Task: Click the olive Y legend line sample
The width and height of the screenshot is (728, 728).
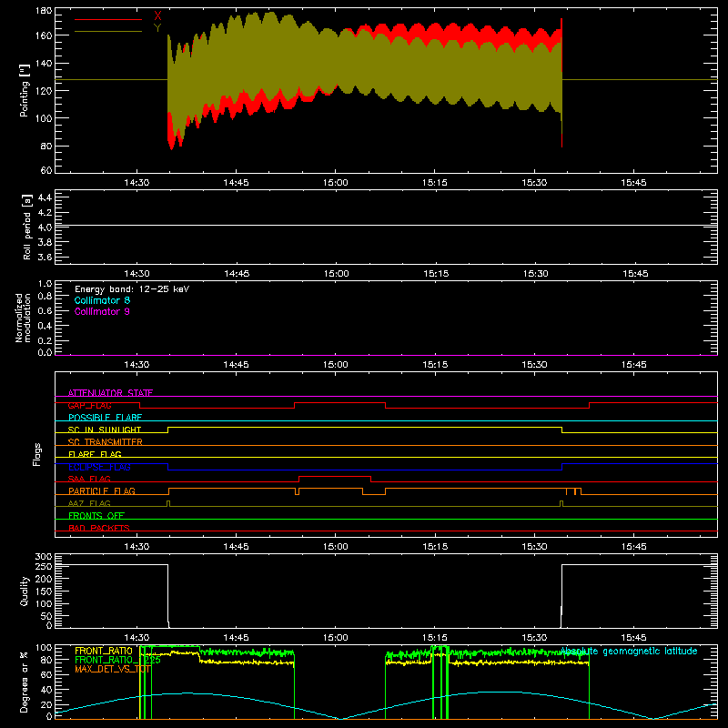Action: coord(108,32)
